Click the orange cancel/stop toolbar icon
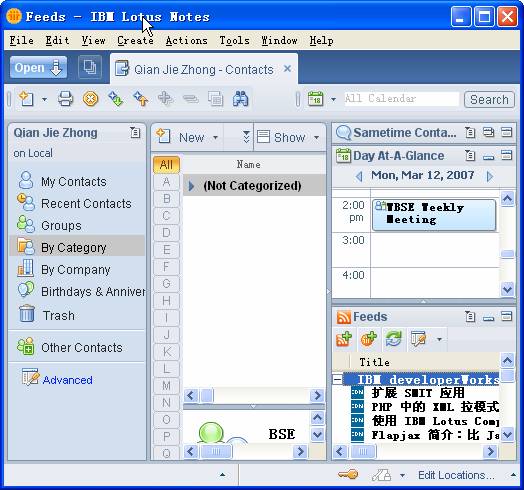 (x=90, y=99)
